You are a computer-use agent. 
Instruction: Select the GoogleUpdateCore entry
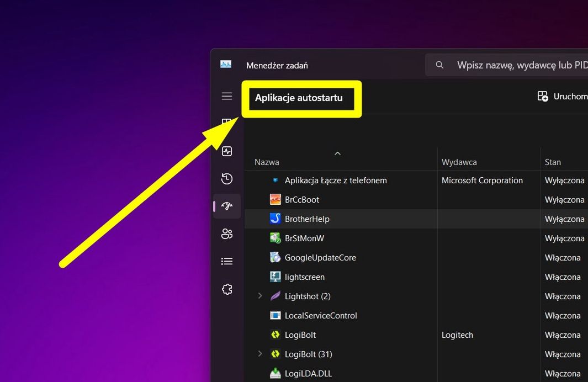click(x=416, y=258)
